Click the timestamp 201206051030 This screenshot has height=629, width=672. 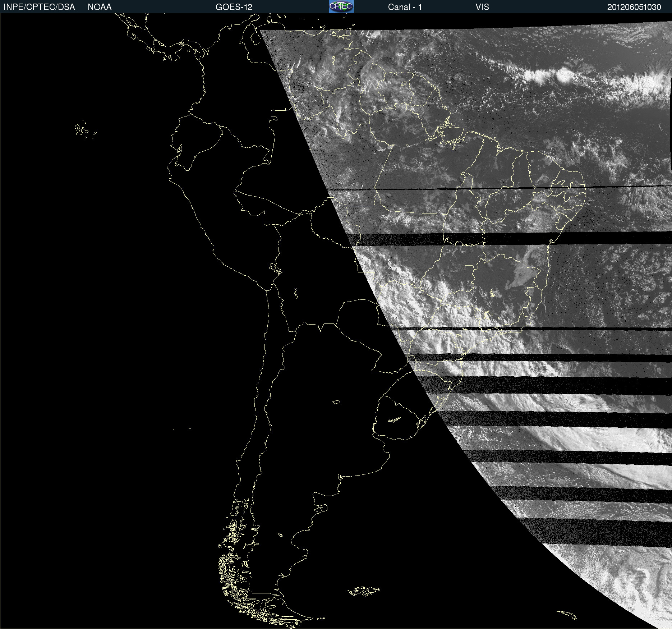coord(634,7)
